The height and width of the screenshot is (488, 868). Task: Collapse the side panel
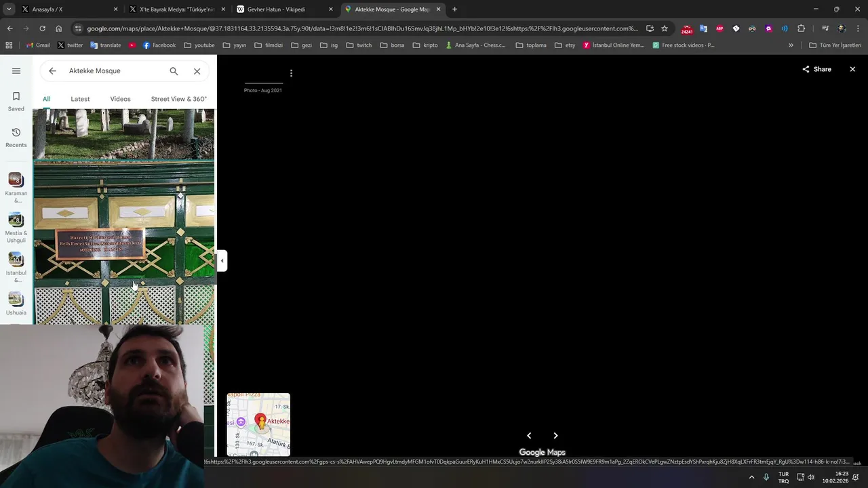pyautogui.click(x=222, y=260)
